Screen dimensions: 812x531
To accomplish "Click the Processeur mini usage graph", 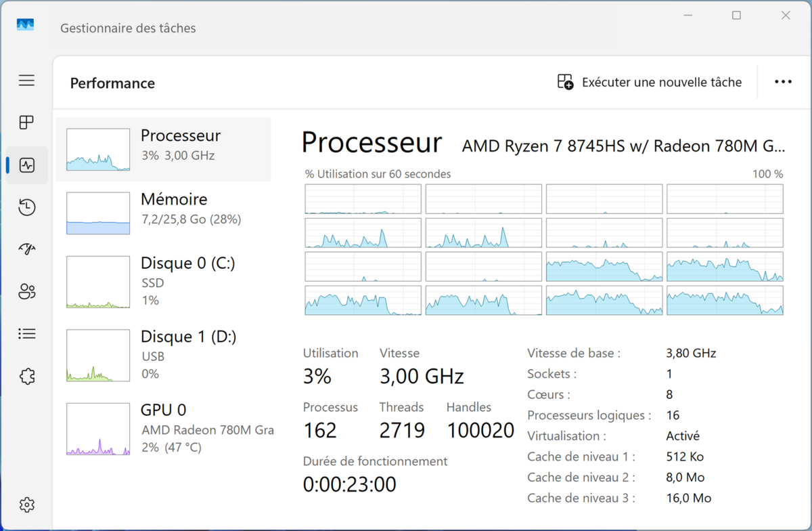I will point(98,150).
